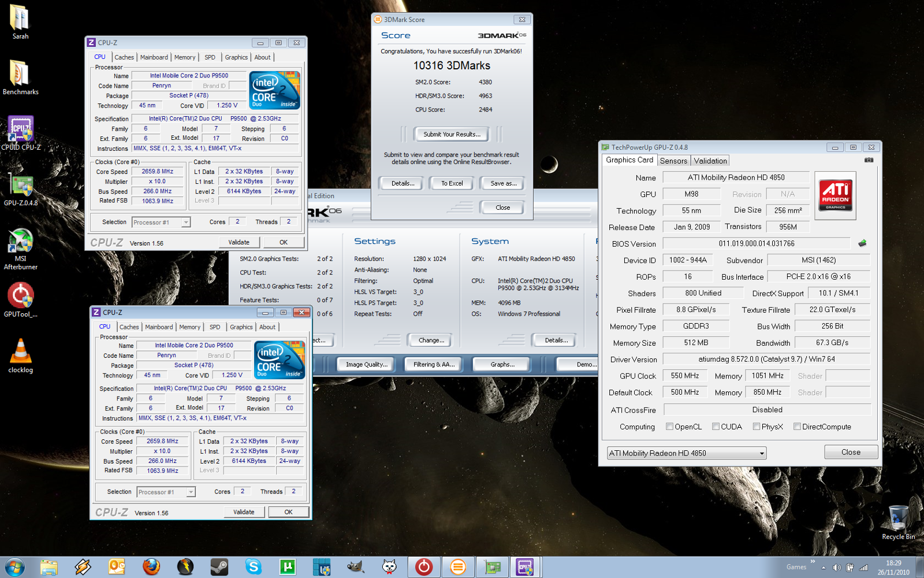The height and width of the screenshot is (578, 924).
Task: Show hidden tray icons arrow
Action: 824,567
